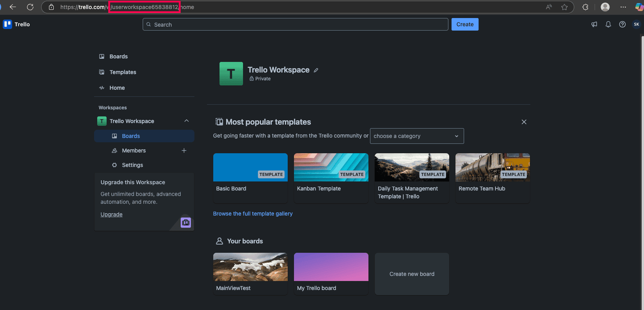Edit the workspace name with the pencil icon
Viewport: 644px width, 310px height.
point(316,70)
